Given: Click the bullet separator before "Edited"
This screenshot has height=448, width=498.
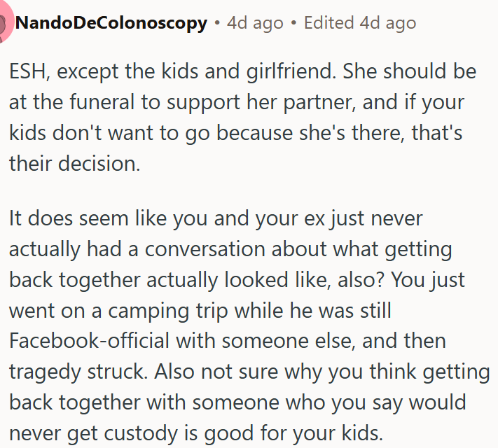Looking at the screenshot, I should point(293,23).
